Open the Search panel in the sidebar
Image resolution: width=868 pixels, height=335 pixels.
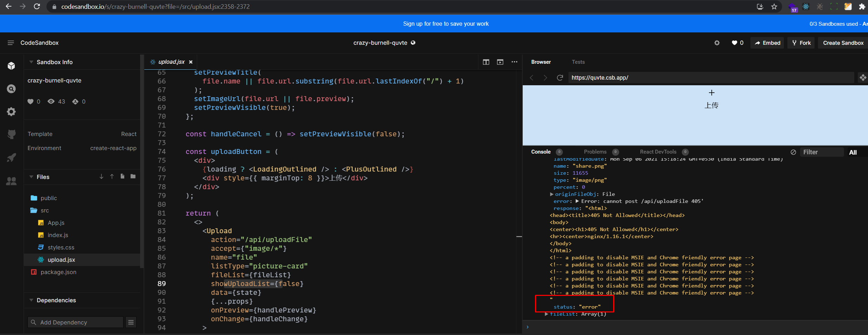coord(11,89)
